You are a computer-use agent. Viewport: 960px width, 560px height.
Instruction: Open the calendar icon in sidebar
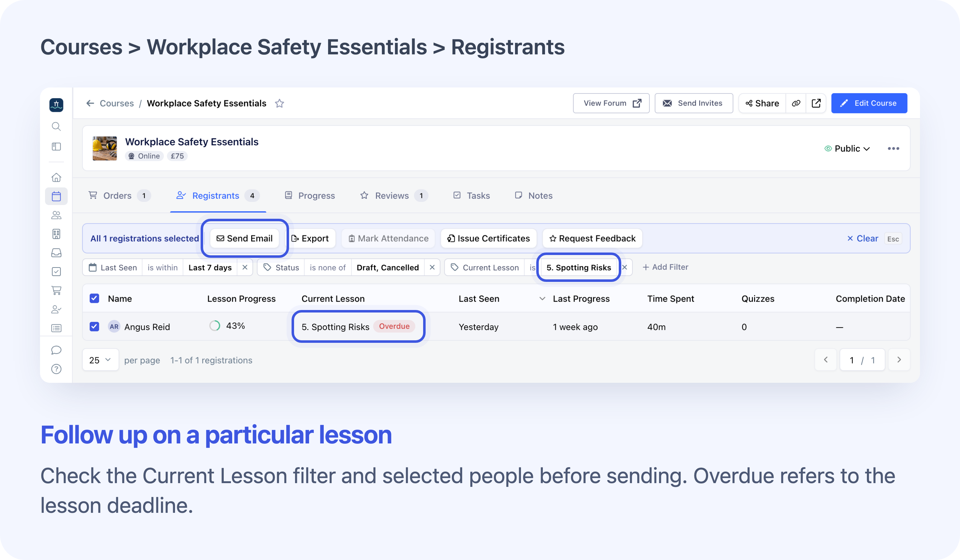pyautogui.click(x=56, y=196)
